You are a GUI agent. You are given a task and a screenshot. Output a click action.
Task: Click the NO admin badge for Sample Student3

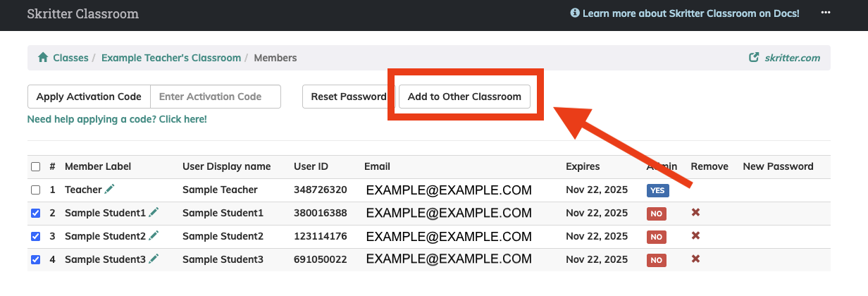656,260
